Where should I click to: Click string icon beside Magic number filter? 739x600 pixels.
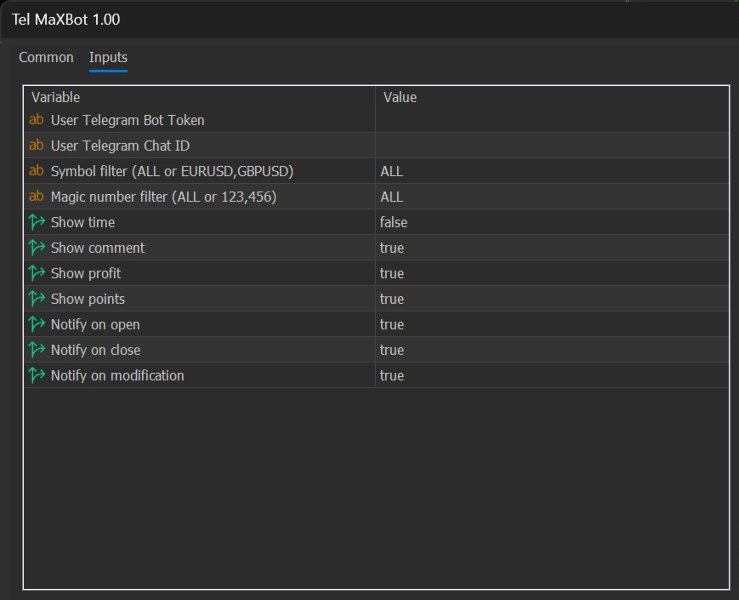[36, 196]
